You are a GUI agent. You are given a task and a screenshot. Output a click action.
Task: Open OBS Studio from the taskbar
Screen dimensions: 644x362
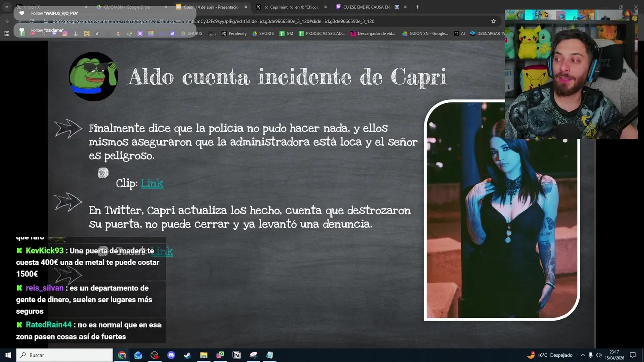pos(154,355)
